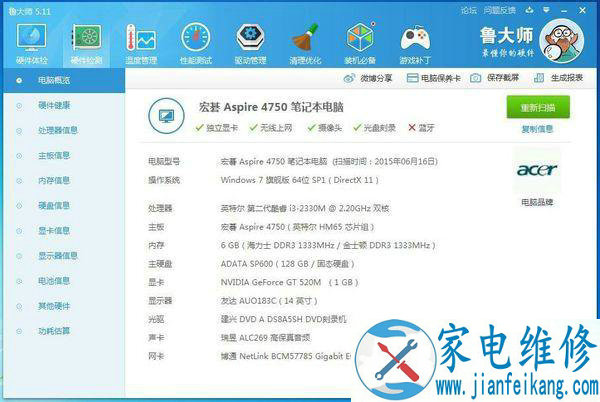Open 清理优化 cleanup broom icon

pos(305,44)
